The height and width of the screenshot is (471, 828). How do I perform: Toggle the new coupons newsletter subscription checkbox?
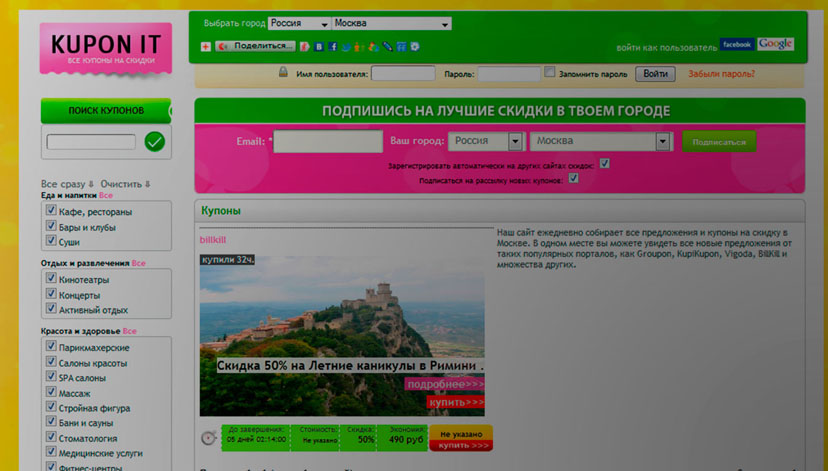point(573,178)
